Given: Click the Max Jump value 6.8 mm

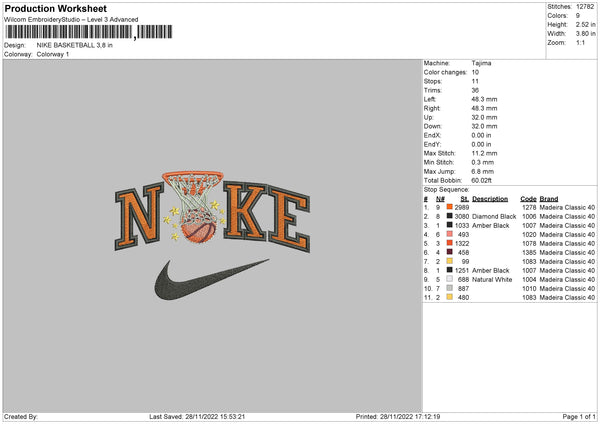Looking at the screenshot, I should point(483,171).
